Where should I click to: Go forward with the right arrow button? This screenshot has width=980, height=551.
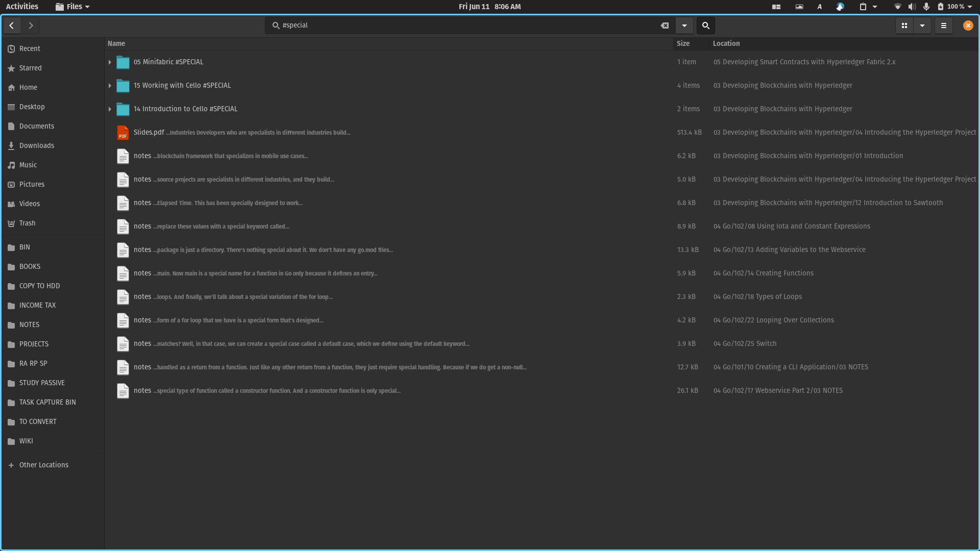pos(31,26)
